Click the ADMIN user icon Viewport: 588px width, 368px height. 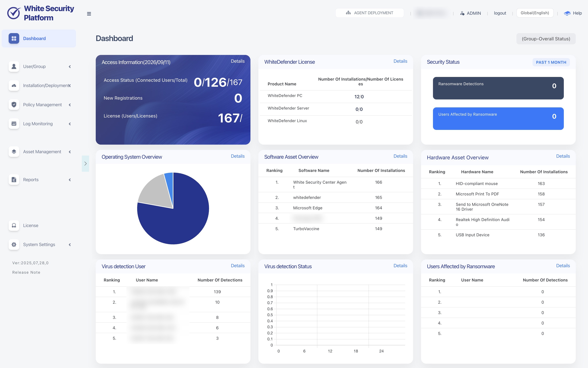462,13
